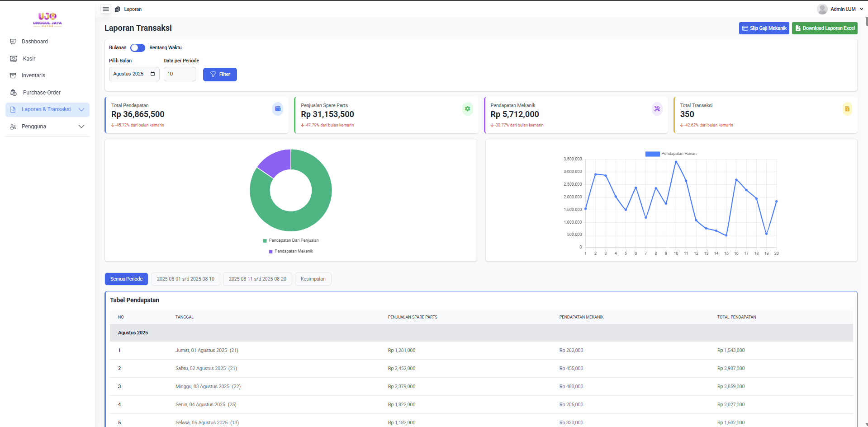Click the Admin UJM profile avatar
The image size is (868, 427).
coord(822,9)
